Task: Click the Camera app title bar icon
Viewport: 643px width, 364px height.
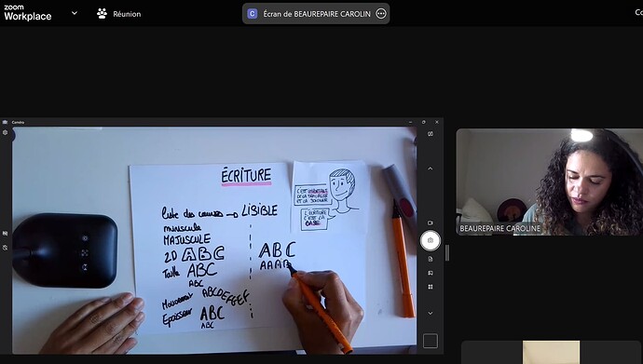Action: [5, 122]
